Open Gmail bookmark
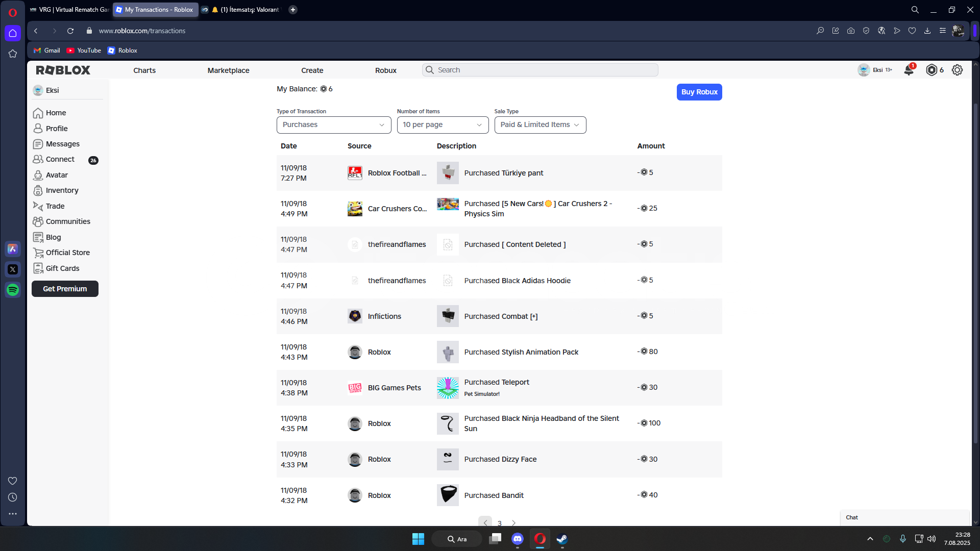The height and width of the screenshot is (551, 980). (x=47, y=51)
